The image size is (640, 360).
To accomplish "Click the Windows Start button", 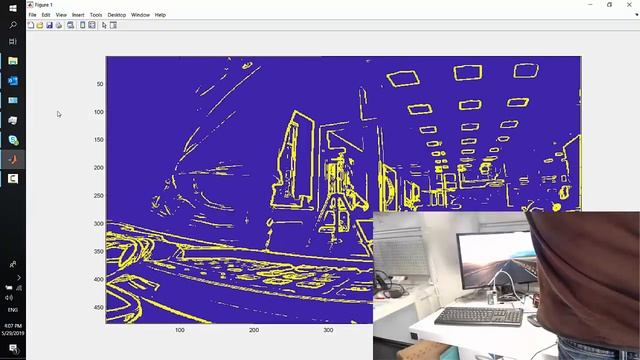I will coord(13,8).
